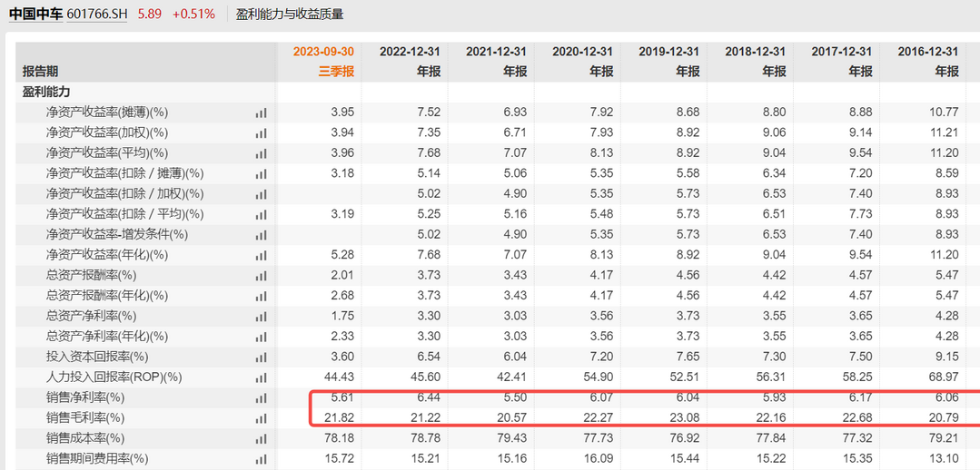Click the 投入资本回报率(%) row label
The image size is (980, 470).
coord(97,357)
